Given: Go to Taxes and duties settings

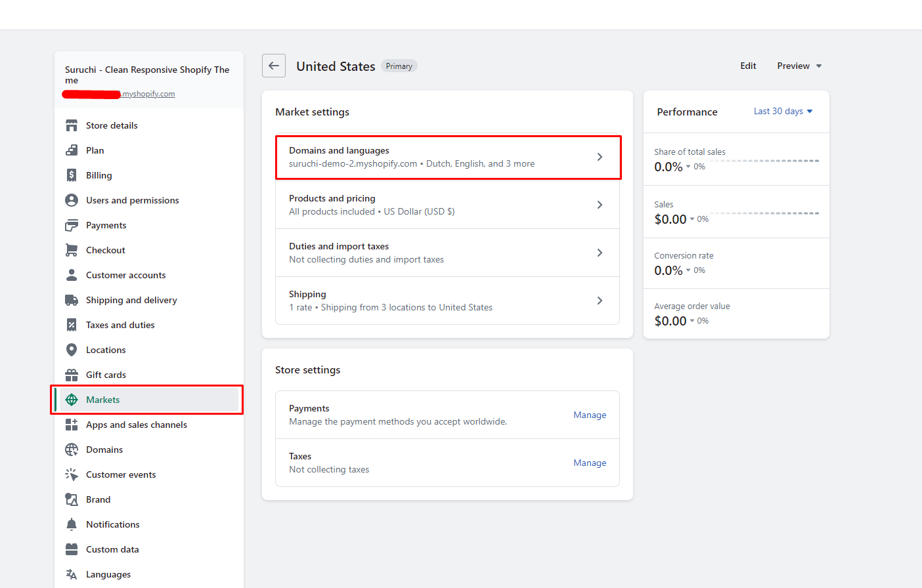Looking at the screenshot, I should [x=120, y=325].
